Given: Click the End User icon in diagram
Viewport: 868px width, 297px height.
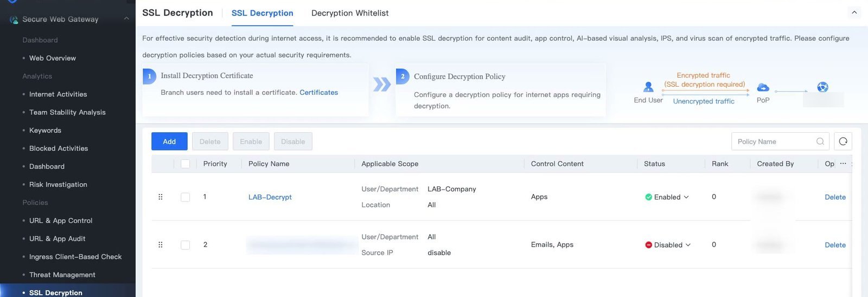Looking at the screenshot, I should 648,87.
